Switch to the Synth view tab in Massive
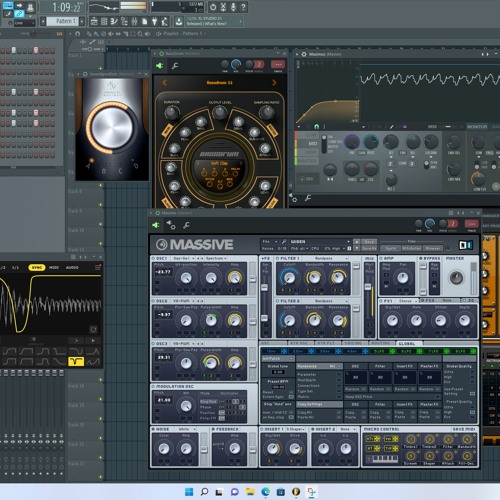The height and width of the screenshot is (500, 500). pos(391,248)
